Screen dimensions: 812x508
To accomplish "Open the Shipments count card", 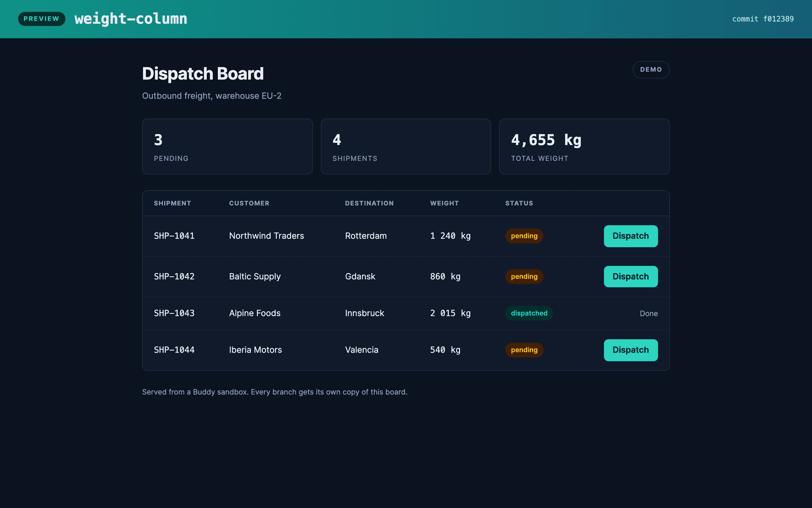I will pyautogui.click(x=406, y=146).
